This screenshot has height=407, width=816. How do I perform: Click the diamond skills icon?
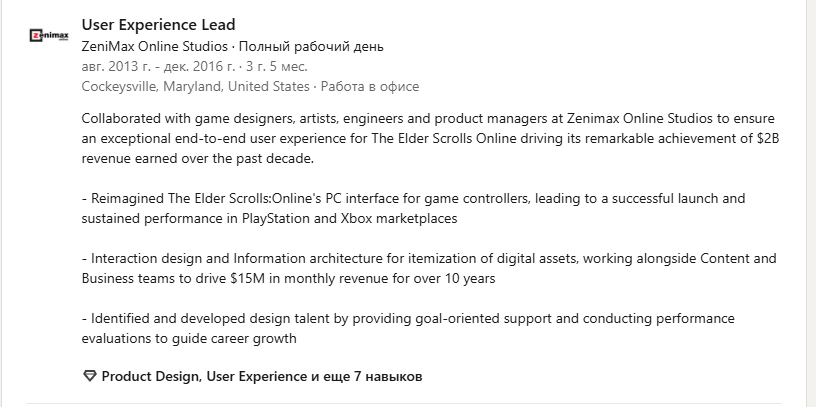90,376
